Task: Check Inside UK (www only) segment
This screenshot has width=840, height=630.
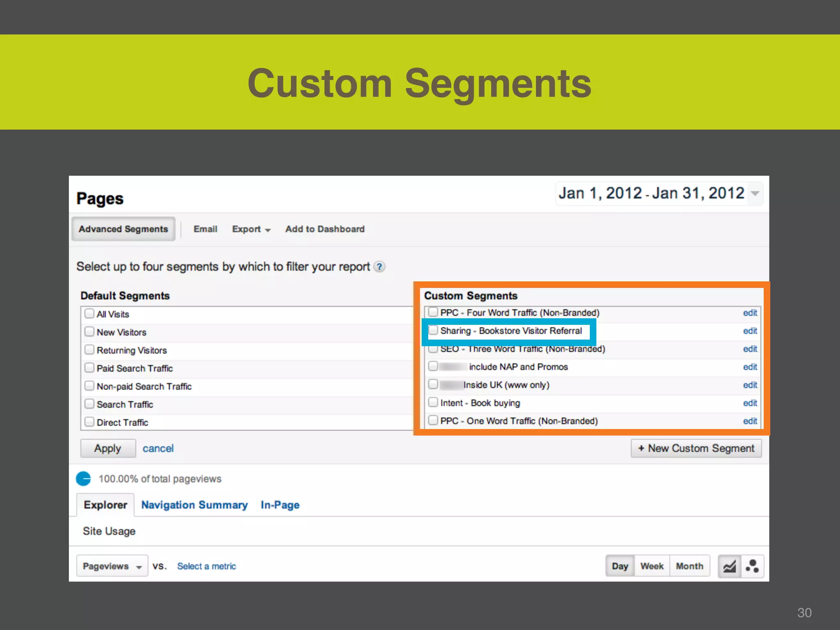Action: click(433, 384)
